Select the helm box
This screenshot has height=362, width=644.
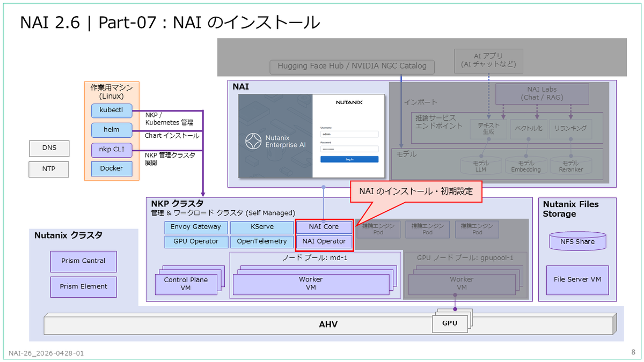tap(112, 130)
